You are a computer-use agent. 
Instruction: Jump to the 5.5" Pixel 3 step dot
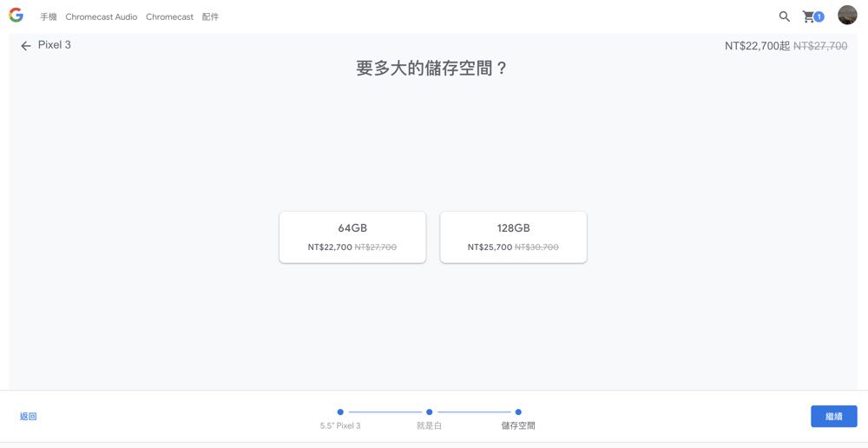pos(340,412)
